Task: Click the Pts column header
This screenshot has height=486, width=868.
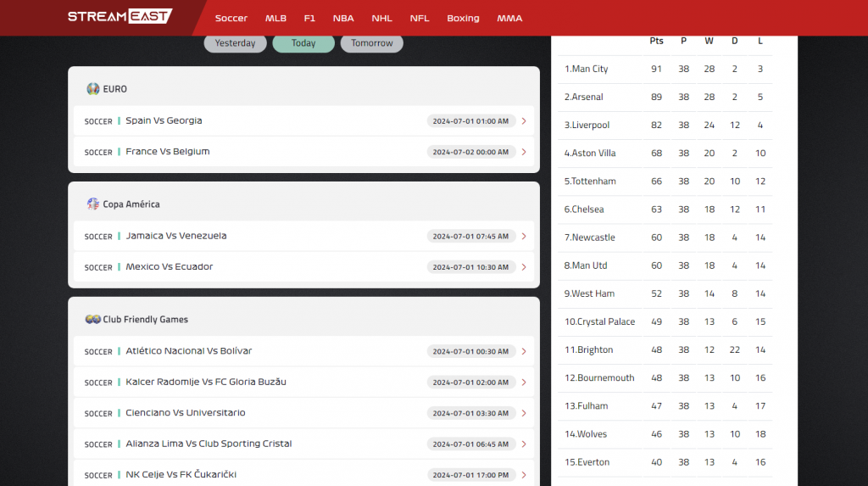Action: (656, 41)
